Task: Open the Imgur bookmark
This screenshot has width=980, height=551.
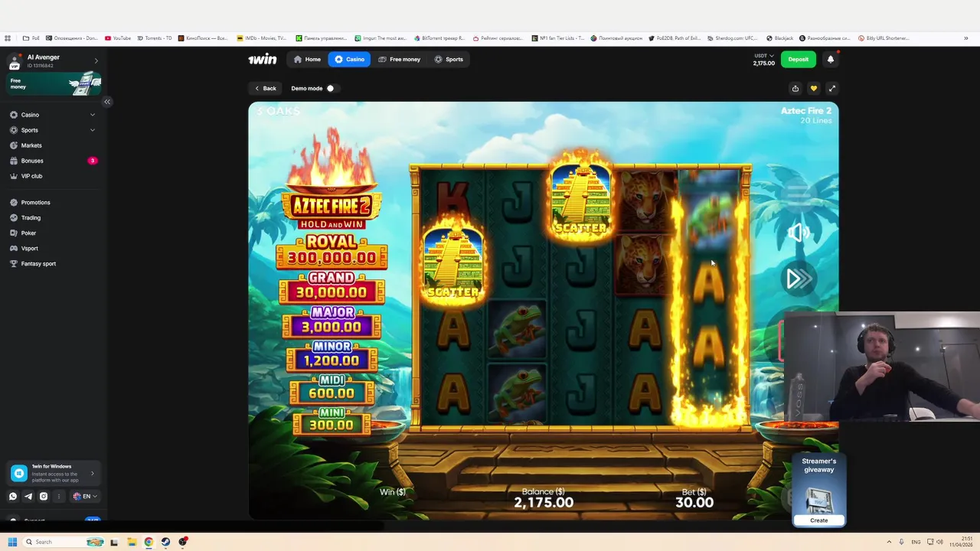Action: click(381, 38)
